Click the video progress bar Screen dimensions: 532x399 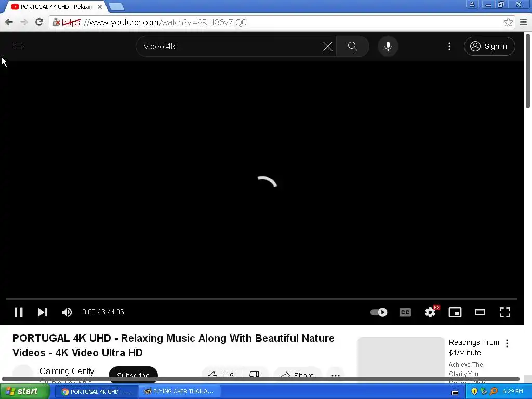point(262,299)
